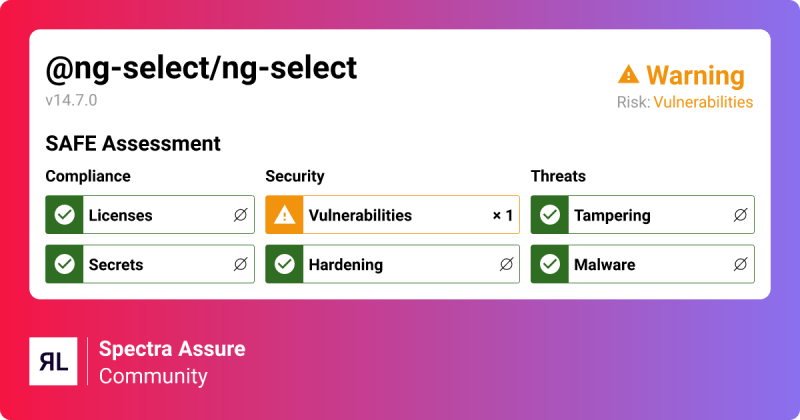
Task: Click the green checkmark icon beside Secrets
Action: click(x=65, y=264)
